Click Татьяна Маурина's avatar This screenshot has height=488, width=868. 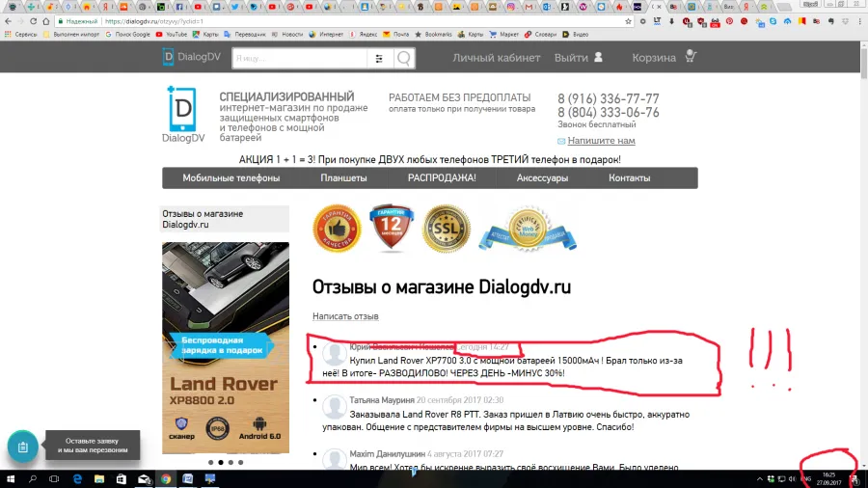[335, 407]
